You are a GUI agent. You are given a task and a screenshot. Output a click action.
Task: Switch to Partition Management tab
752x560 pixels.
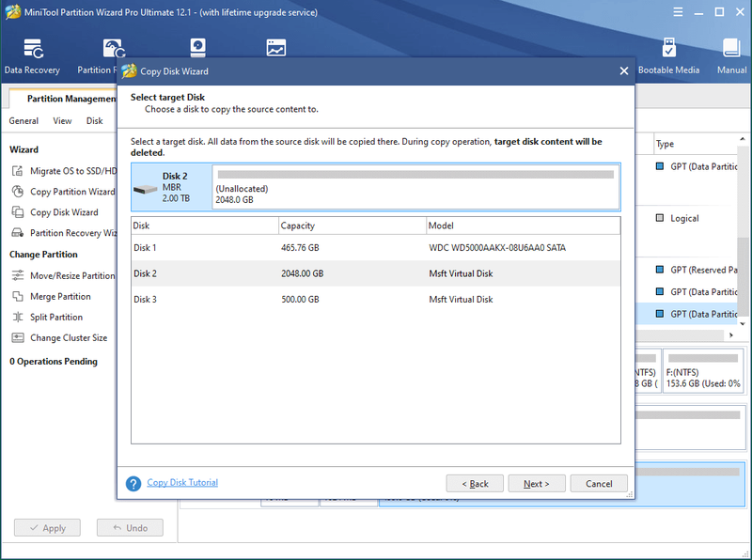click(71, 99)
